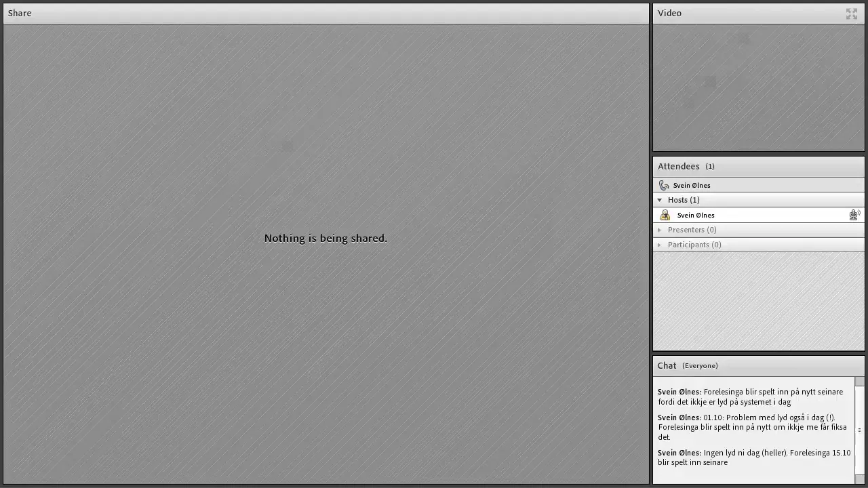868x488 pixels.
Task: Expand the Participants (0) group
Action: click(660, 245)
